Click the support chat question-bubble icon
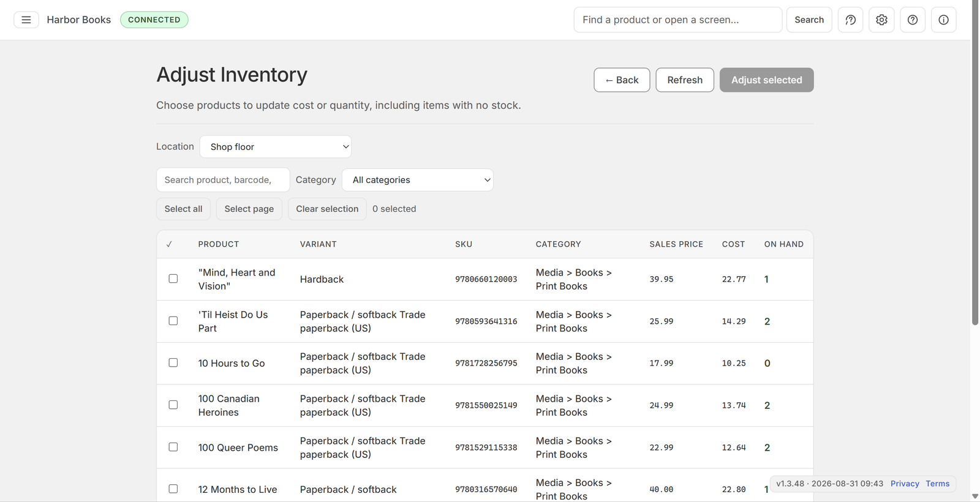 click(850, 20)
